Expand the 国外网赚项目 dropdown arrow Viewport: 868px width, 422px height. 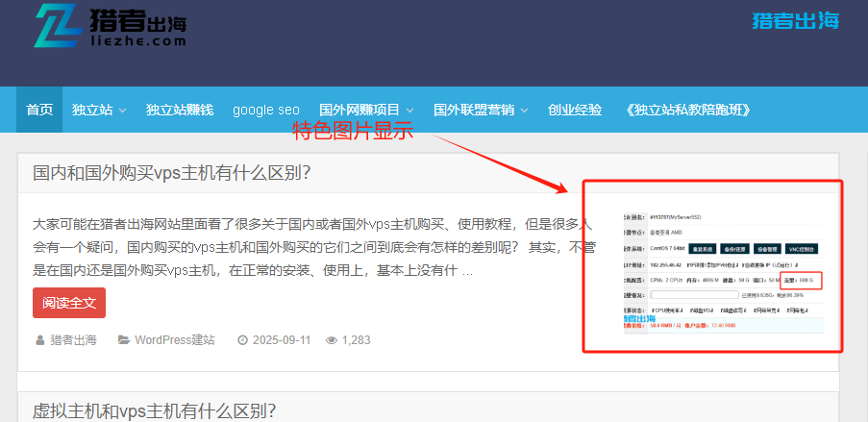(x=410, y=111)
